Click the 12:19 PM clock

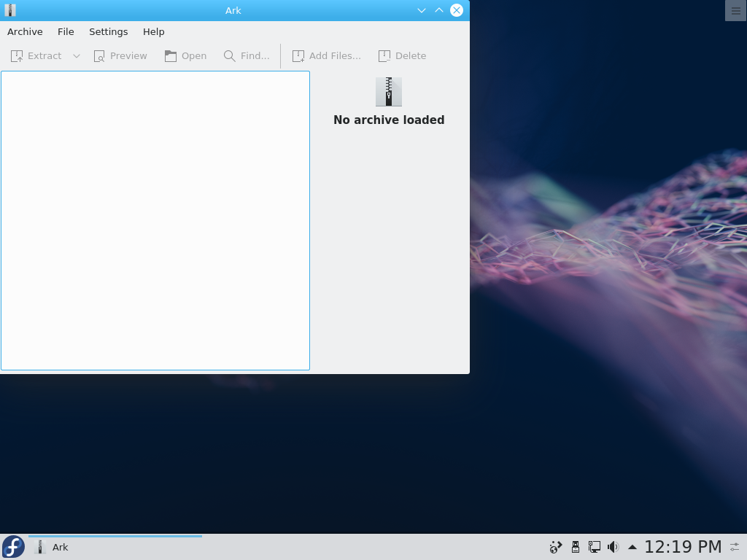click(x=683, y=547)
